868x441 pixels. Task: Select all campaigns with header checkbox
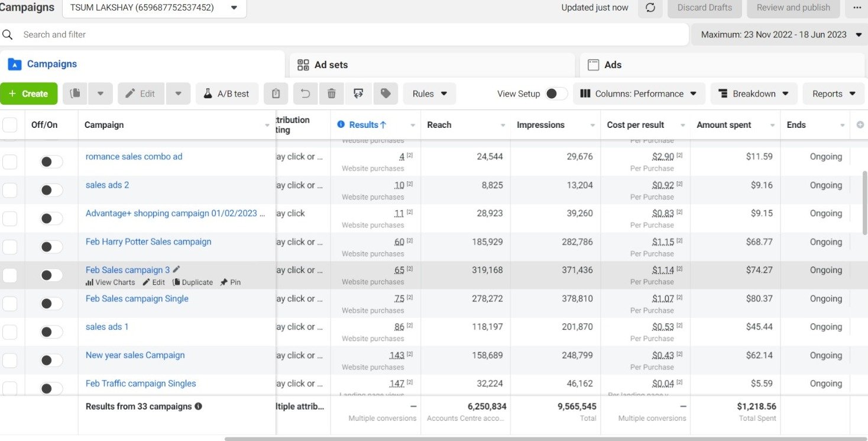[10, 125]
